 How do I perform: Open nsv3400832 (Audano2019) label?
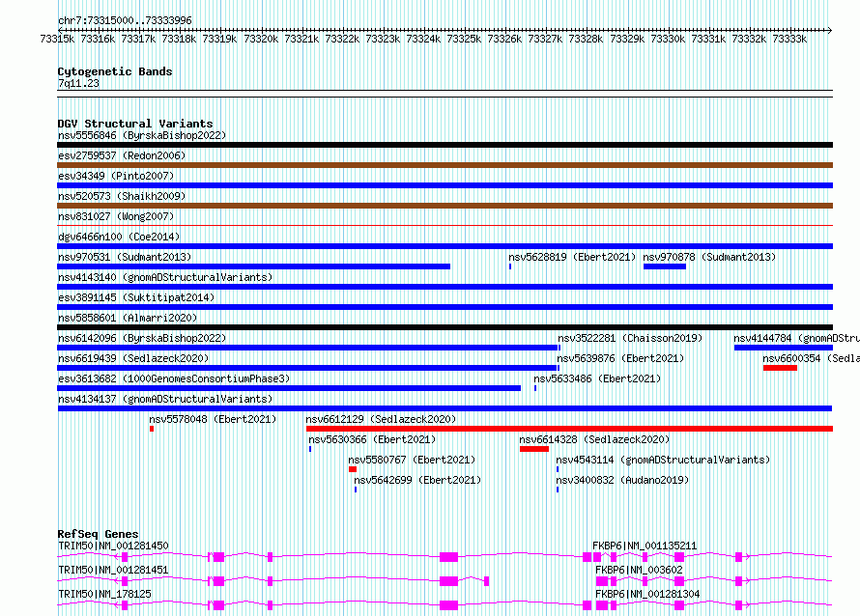click(622, 480)
